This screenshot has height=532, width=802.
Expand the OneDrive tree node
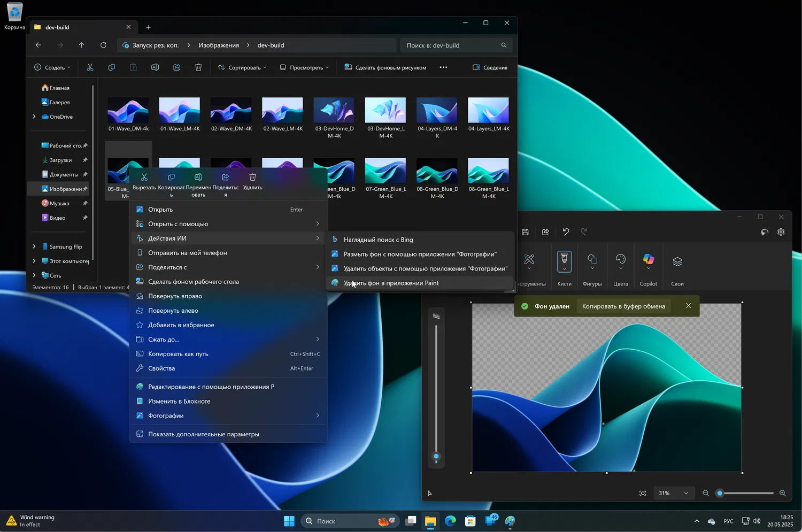(x=34, y=117)
